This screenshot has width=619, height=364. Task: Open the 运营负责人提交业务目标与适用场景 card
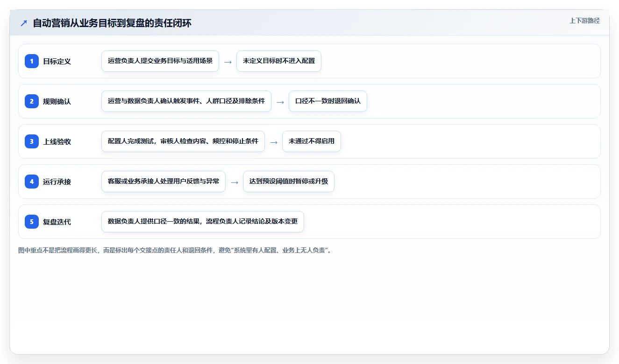point(160,61)
